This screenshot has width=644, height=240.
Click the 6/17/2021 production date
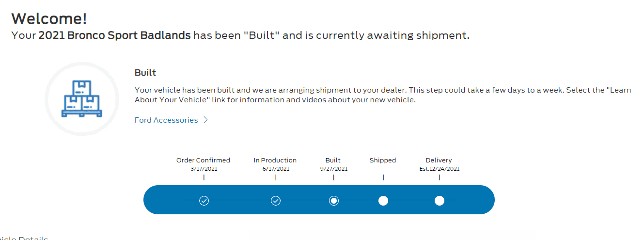(275, 169)
